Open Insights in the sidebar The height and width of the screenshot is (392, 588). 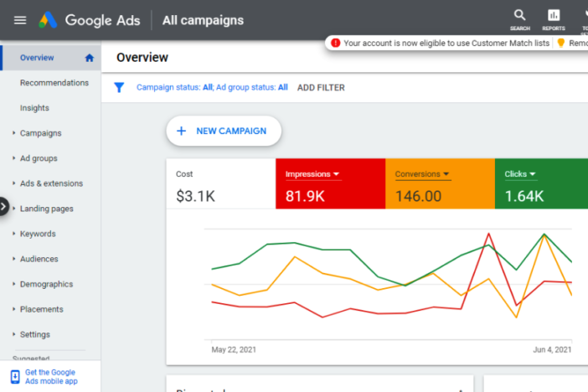click(x=34, y=108)
